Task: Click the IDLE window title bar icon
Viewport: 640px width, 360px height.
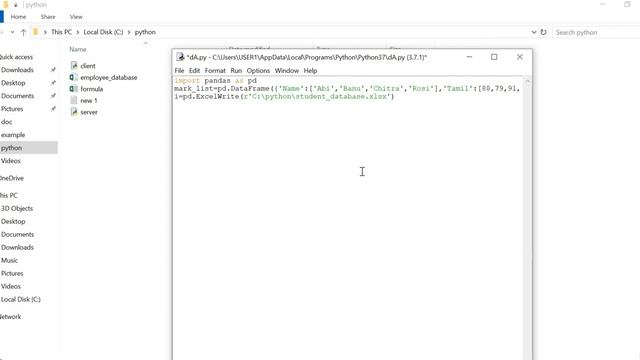Action: point(180,57)
